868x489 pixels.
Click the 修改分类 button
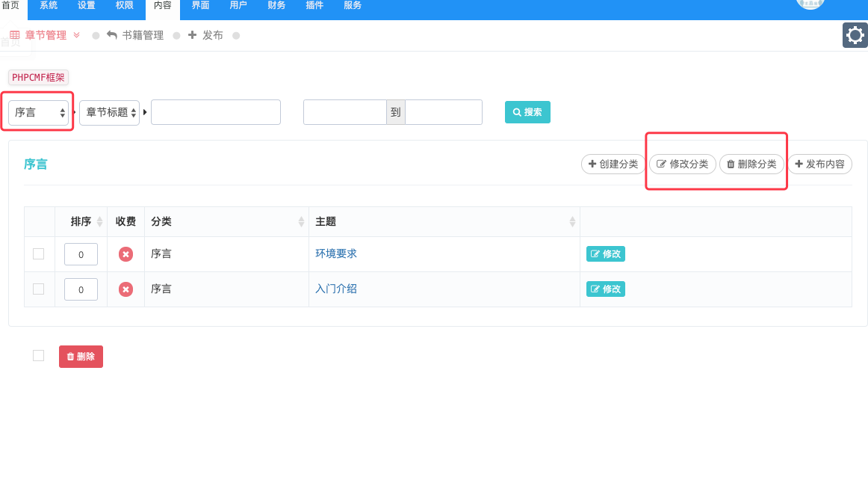683,164
